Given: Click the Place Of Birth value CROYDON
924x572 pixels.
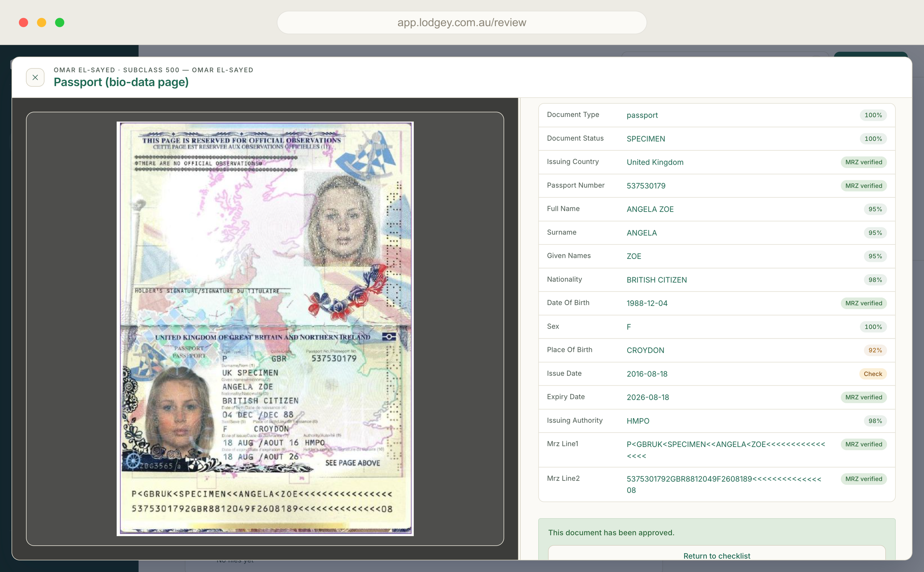Looking at the screenshot, I should [645, 350].
